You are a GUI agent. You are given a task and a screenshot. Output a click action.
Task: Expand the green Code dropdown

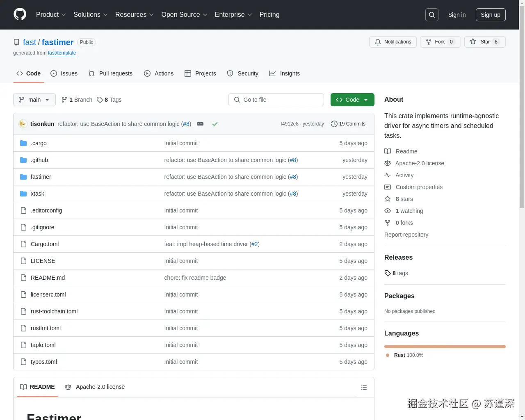point(352,100)
